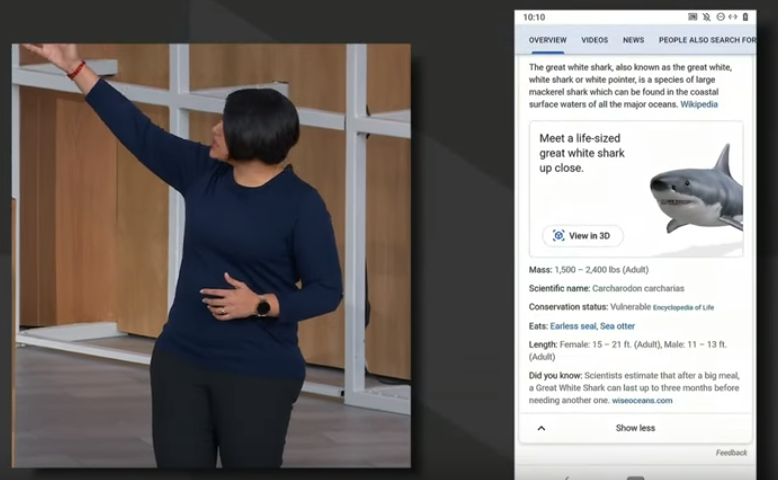This screenshot has width=778, height=480.
Task: Click the 'Eats:' label
Action: click(538, 326)
